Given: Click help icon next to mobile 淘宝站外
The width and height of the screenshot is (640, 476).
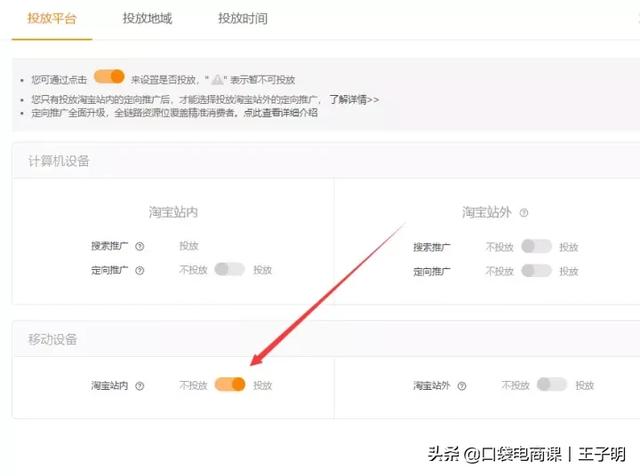Looking at the screenshot, I should pos(462,386).
